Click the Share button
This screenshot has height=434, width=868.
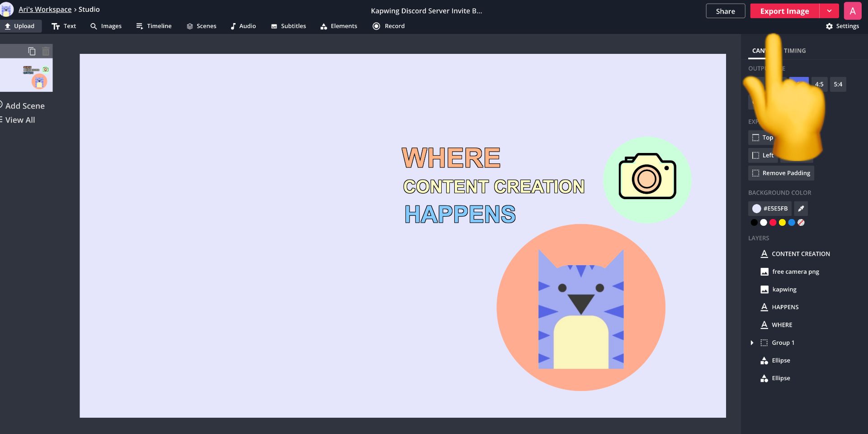[x=725, y=11]
